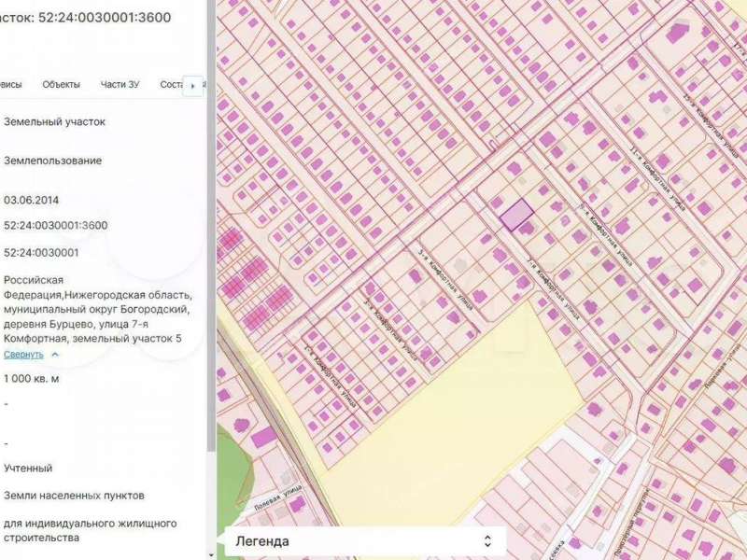Image resolution: width=747 pixels, height=560 pixels.
Task: Select the partially visible Состав tab
Action: point(171,85)
